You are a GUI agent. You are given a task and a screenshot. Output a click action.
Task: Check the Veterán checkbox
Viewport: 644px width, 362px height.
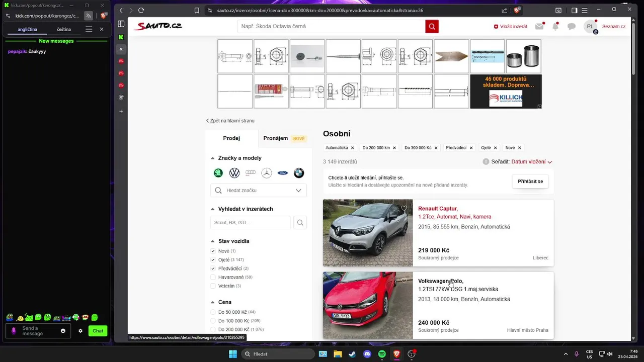[x=213, y=286]
